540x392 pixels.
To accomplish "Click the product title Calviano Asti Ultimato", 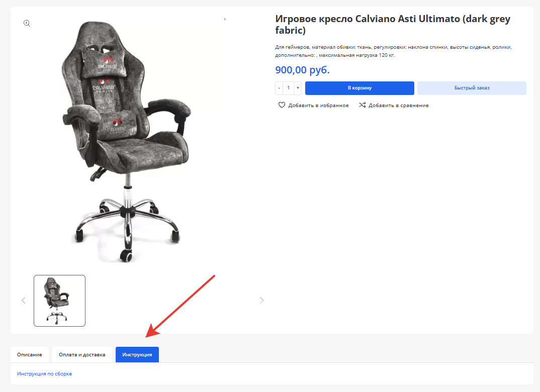I will (393, 25).
